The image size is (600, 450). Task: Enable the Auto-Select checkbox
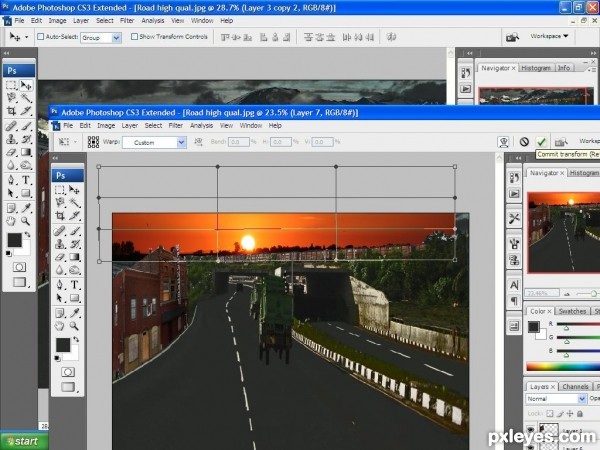[x=41, y=37]
